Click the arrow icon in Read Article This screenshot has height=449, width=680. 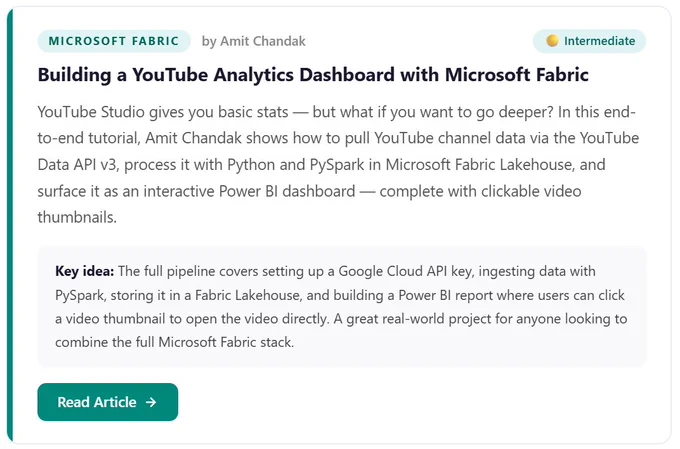151,402
